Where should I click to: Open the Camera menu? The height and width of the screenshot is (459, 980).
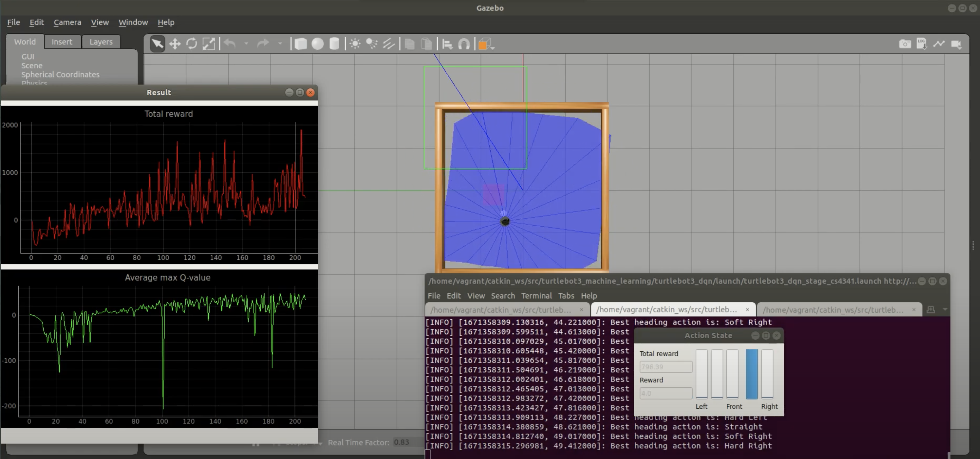coord(67,23)
